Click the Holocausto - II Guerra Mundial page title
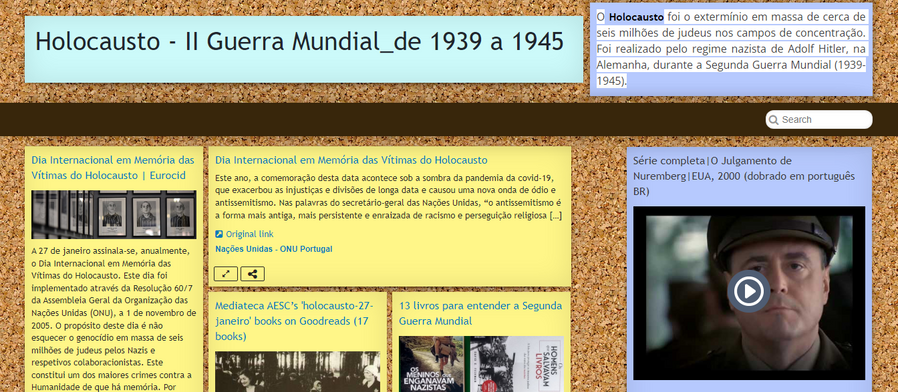 tap(300, 41)
